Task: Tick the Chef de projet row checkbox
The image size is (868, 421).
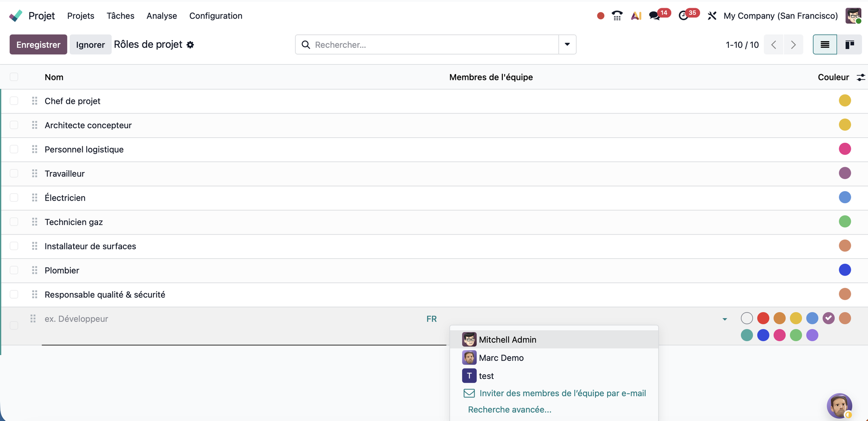Action: pyautogui.click(x=14, y=101)
